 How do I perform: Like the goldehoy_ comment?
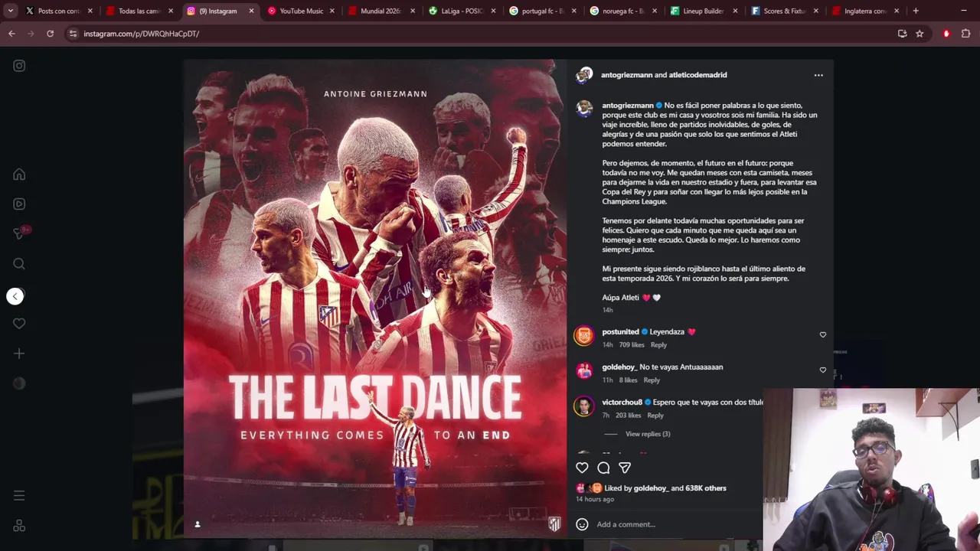tap(823, 370)
